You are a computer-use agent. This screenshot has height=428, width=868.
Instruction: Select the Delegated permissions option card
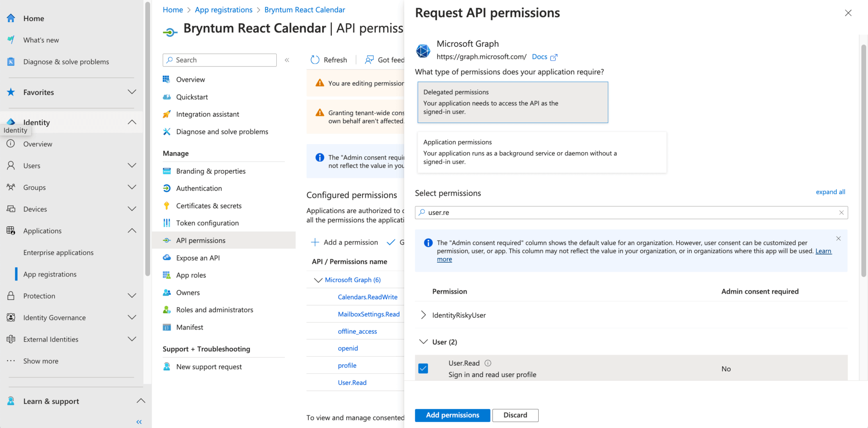pyautogui.click(x=513, y=102)
